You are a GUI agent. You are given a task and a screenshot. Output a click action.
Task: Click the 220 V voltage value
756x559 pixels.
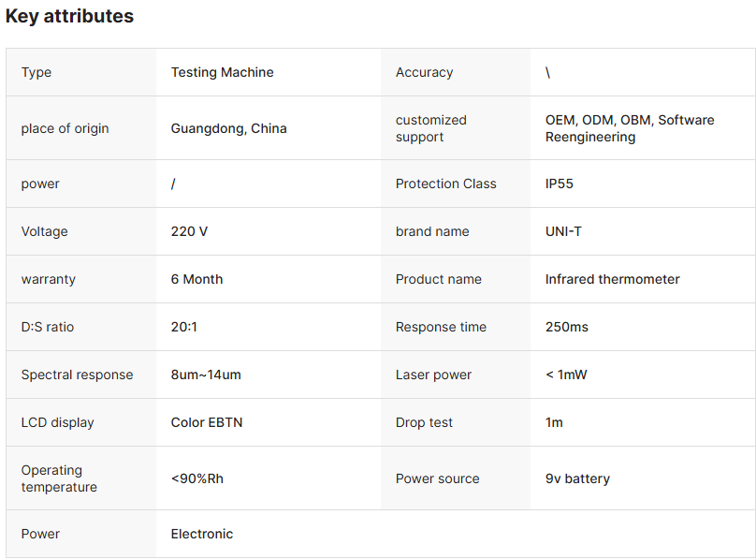click(189, 231)
